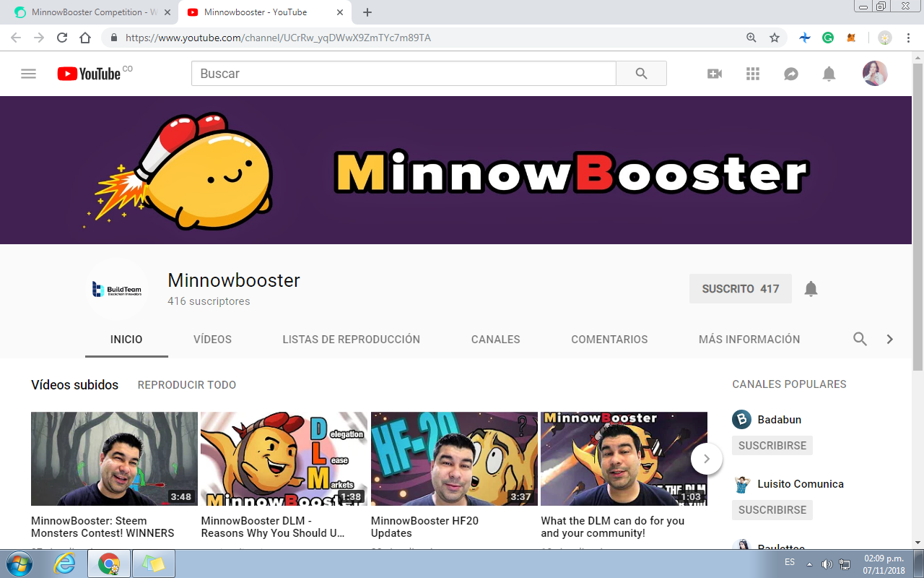The image size is (924, 578).
Task: Click the address bar URL
Action: tap(278, 38)
